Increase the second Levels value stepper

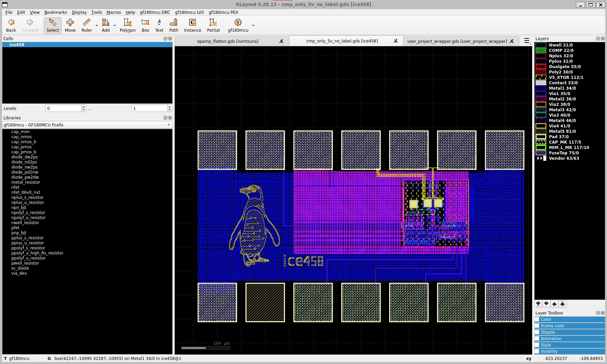pos(170,107)
